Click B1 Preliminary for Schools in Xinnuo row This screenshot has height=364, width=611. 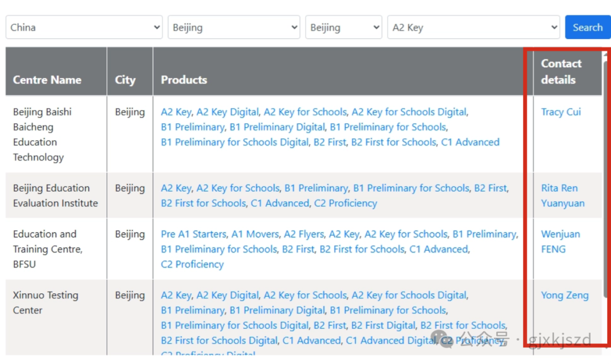pos(388,311)
